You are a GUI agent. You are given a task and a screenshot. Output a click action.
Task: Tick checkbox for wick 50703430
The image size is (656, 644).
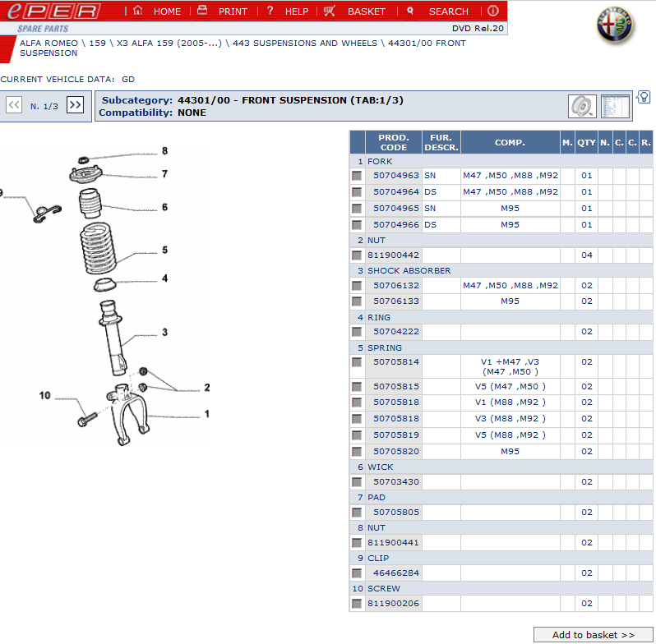[x=357, y=482]
